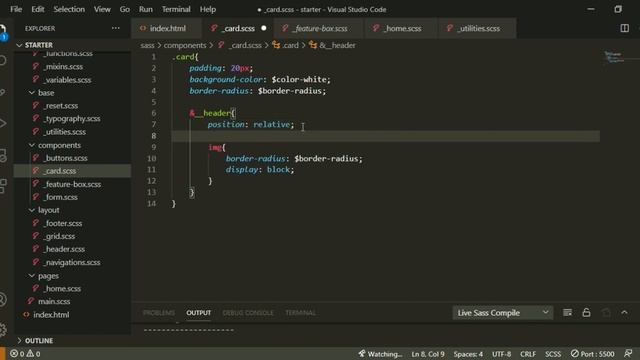This screenshot has width=640, height=360.
Task: Click Watching Sass status item
Action: [x=380, y=354]
